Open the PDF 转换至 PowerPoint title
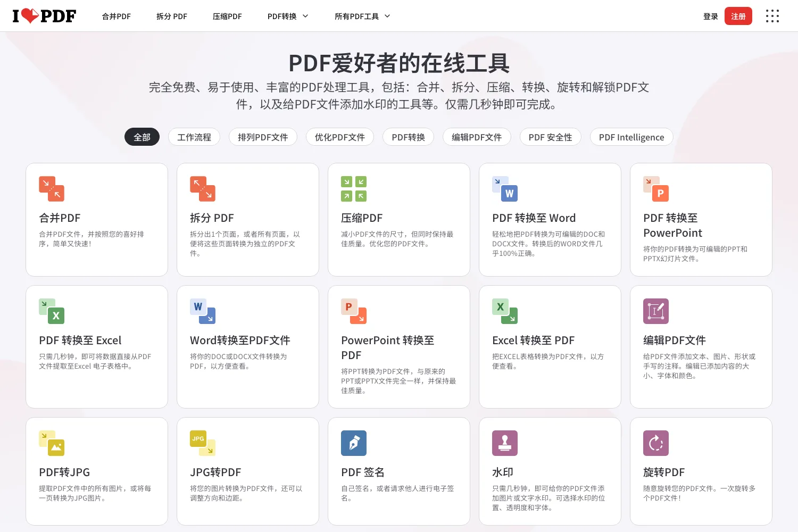Viewport: 798px width, 532px height. (x=672, y=226)
